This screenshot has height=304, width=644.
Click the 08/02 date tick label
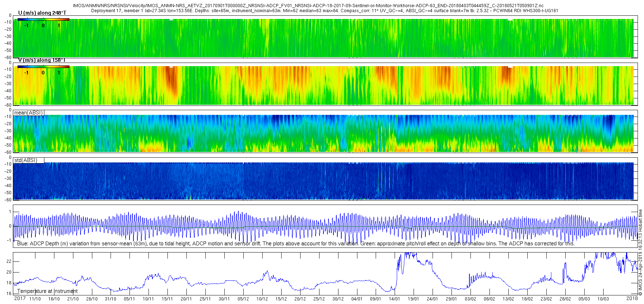point(489,299)
